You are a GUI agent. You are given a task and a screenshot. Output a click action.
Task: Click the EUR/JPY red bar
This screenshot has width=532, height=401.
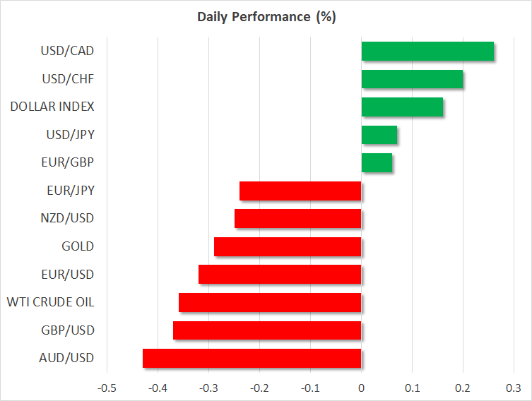pyautogui.click(x=300, y=191)
